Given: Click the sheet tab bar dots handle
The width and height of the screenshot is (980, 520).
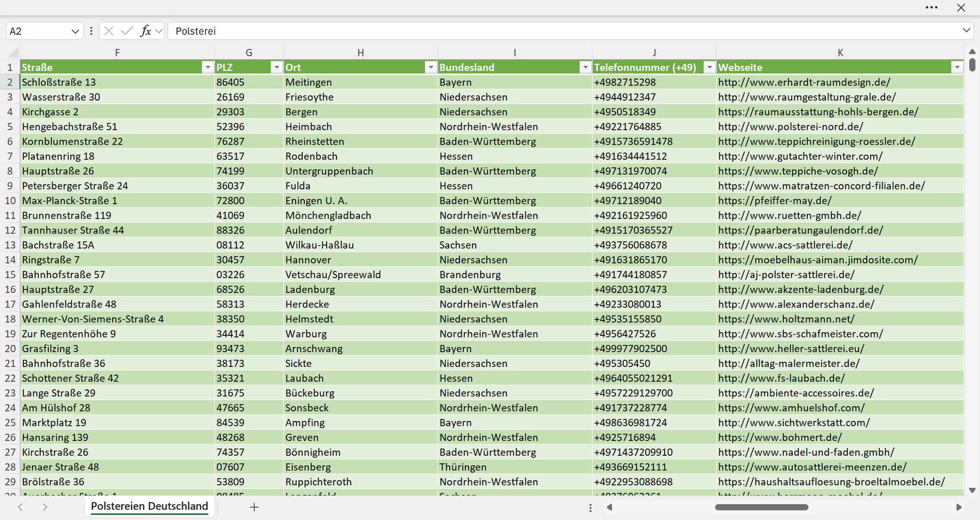Looking at the screenshot, I should 590,507.
